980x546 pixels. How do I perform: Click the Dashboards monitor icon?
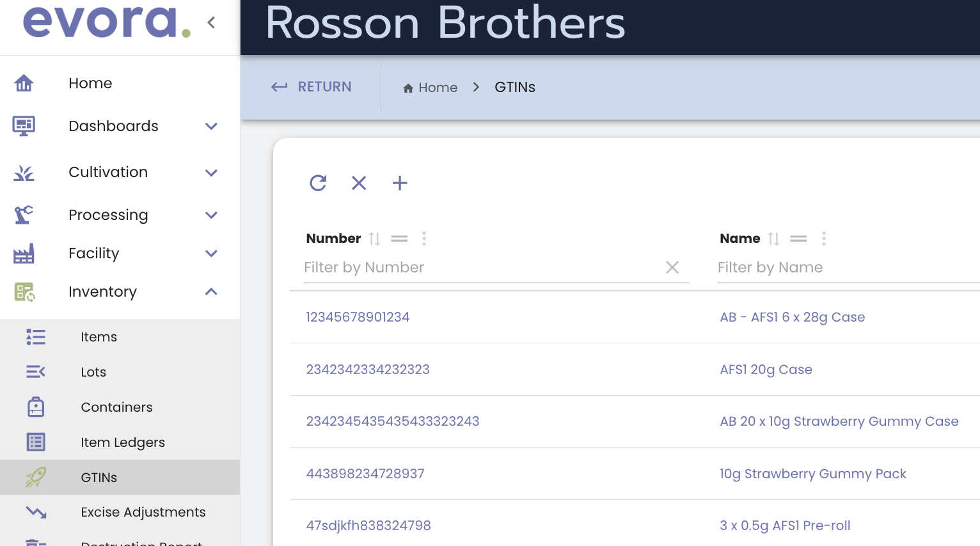[x=24, y=126]
